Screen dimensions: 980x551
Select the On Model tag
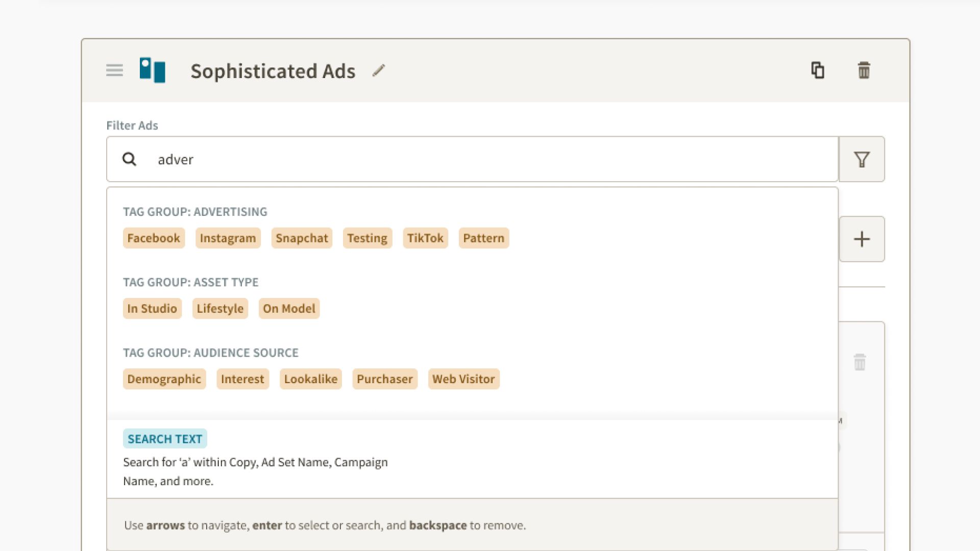coord(289,309)
